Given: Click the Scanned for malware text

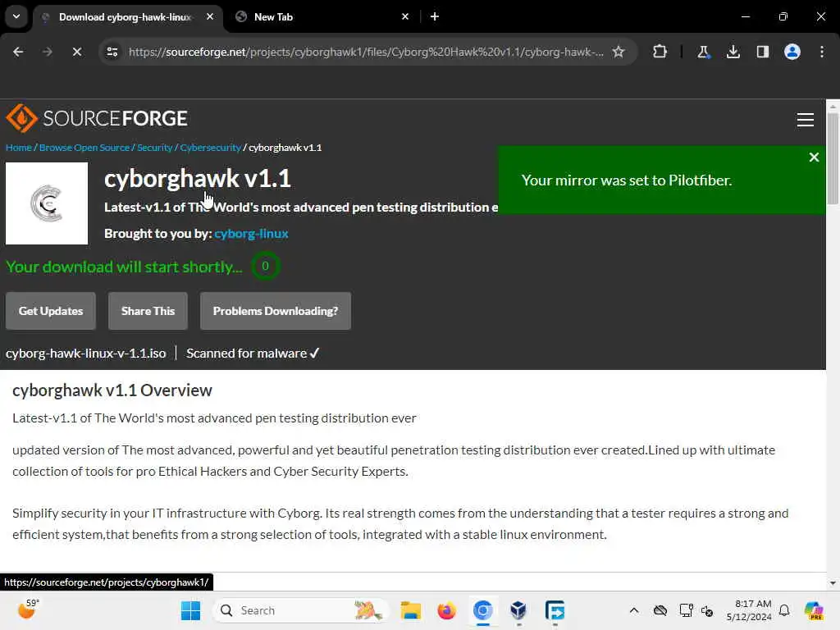Looking at the screenshot, I should pos(253,353).
